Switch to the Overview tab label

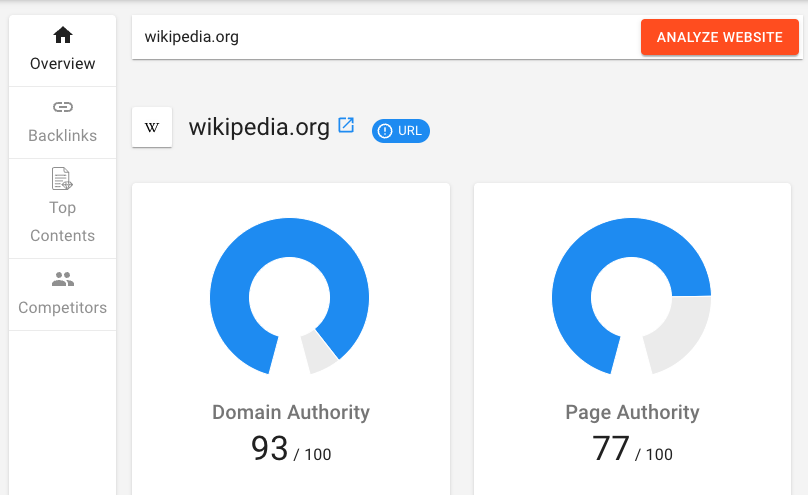point(63,64)
